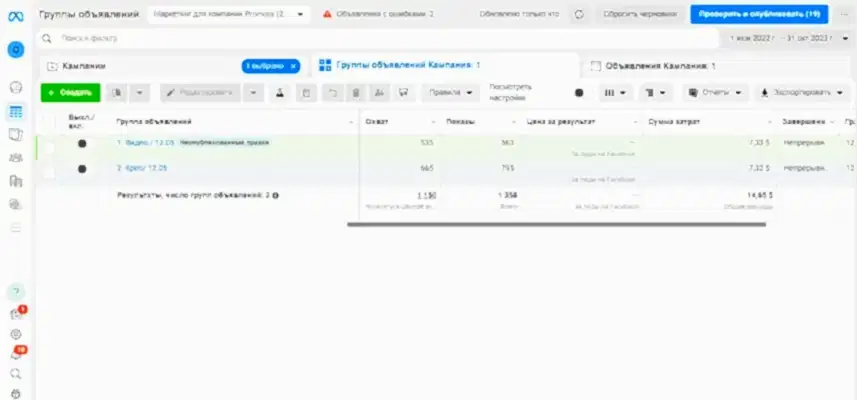This screenshot has height=400, width=857.
Task: Open the help question mark icon
Action: pos(15,291)
